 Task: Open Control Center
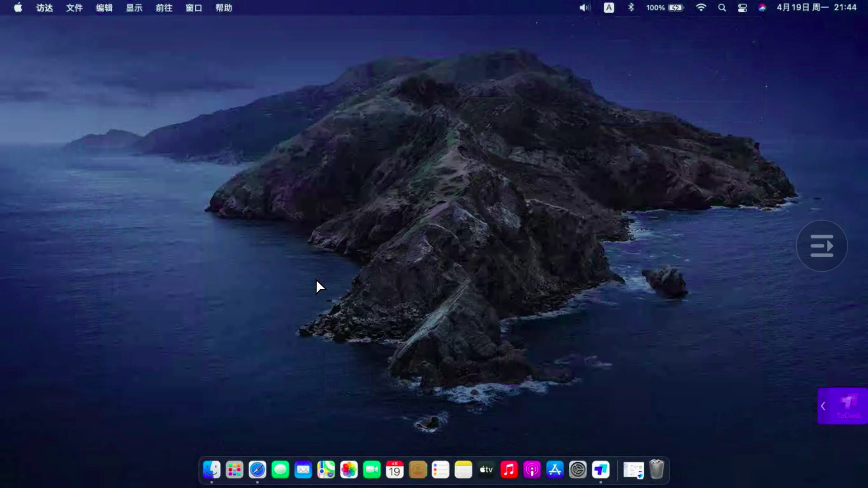pos(742,8)
